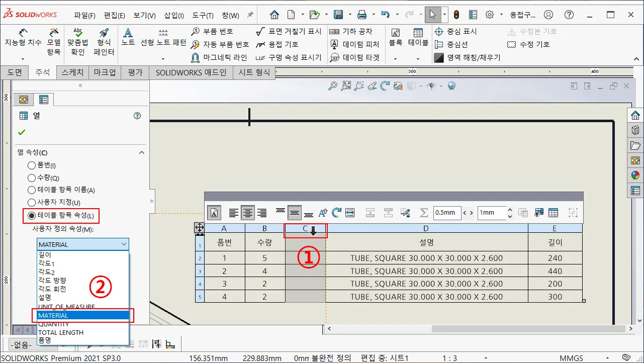
Task: Insert Auto Balloon (자동 부품 번호)
Action: click(x=220, y=44)
